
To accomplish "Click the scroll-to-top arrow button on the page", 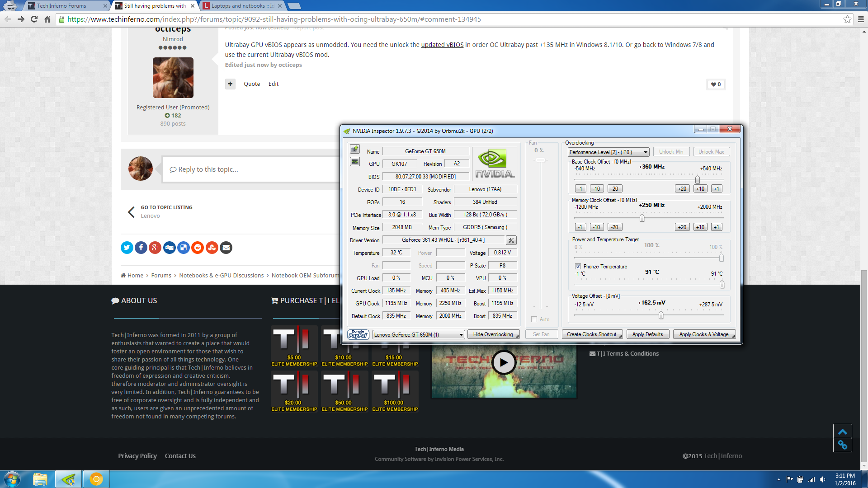I will [x=843, y=431].
